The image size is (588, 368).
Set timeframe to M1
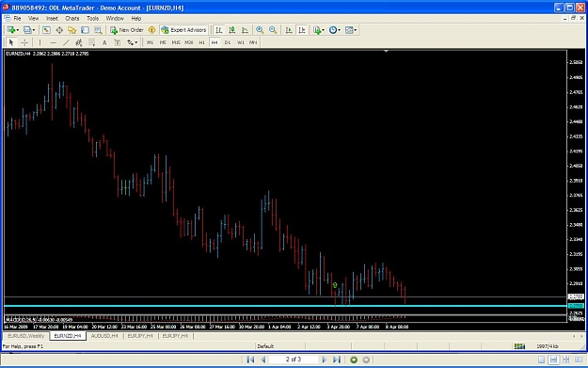pyautogui.click(x=150, y=42)
